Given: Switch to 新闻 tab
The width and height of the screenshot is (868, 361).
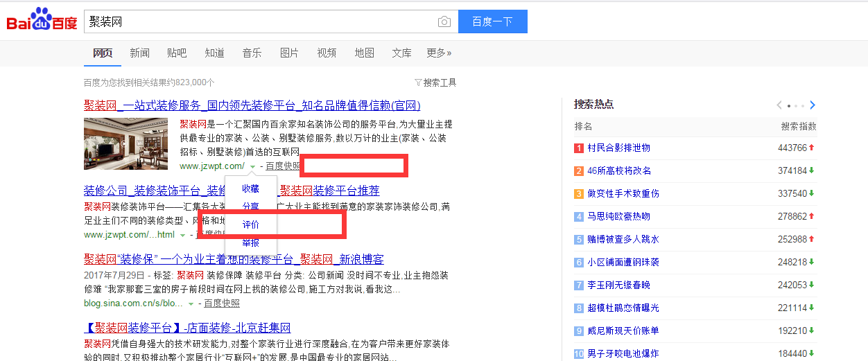Looking at the screenshot, I should pyautogui.click(x=139, y=53).
